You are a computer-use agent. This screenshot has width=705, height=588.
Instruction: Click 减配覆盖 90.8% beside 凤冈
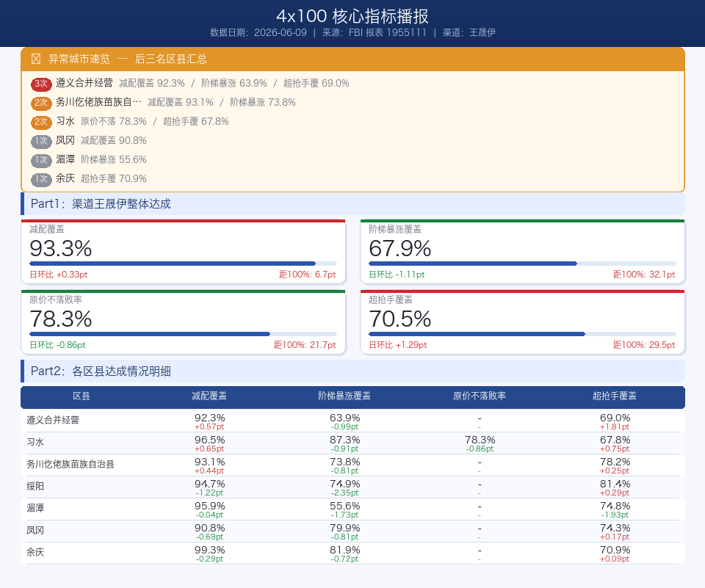tap(114, 141)
